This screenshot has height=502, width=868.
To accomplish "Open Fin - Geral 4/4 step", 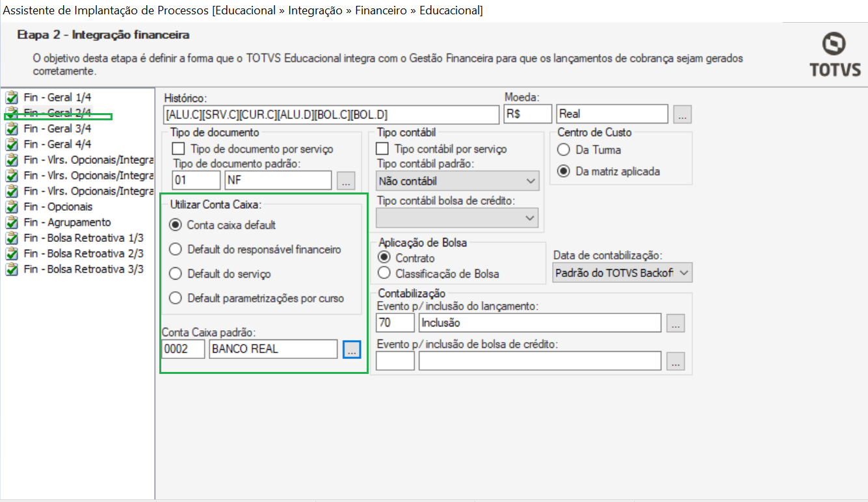I will coord(57,144).
